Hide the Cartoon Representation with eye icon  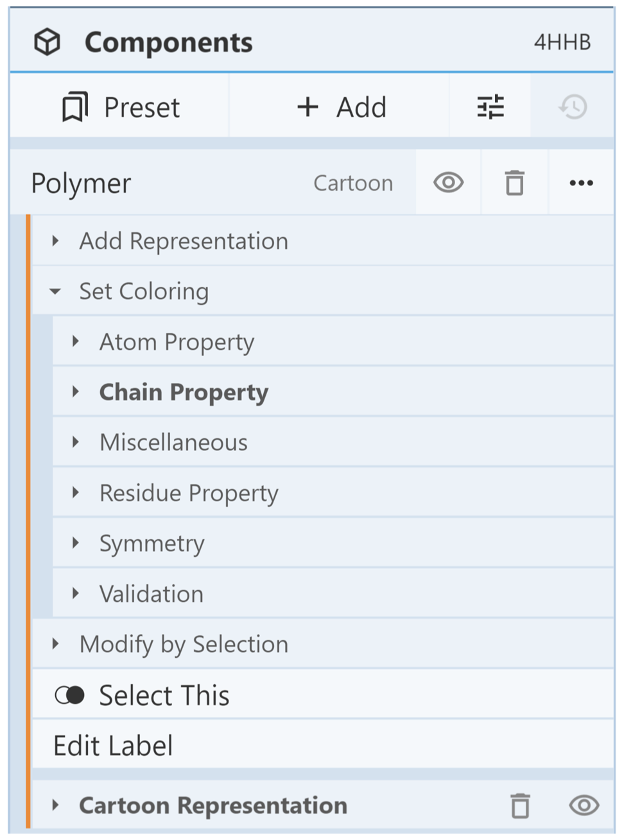click(584, 805)
